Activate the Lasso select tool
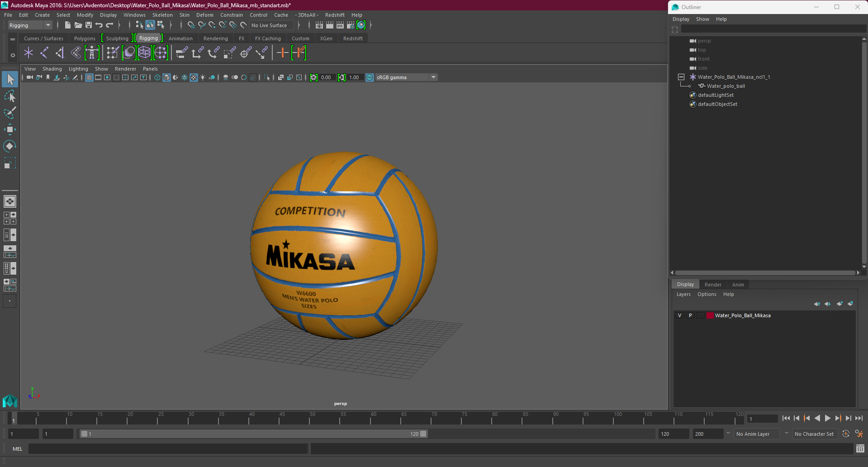The width and height of the screenshot is (868, 467). [x=10, y=96]
